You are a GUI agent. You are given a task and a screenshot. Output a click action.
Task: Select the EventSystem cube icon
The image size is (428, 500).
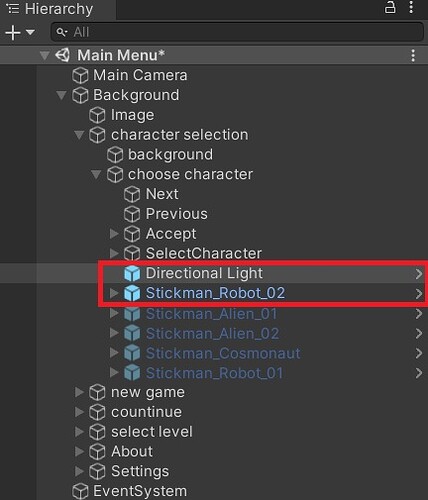click(80, 491)
